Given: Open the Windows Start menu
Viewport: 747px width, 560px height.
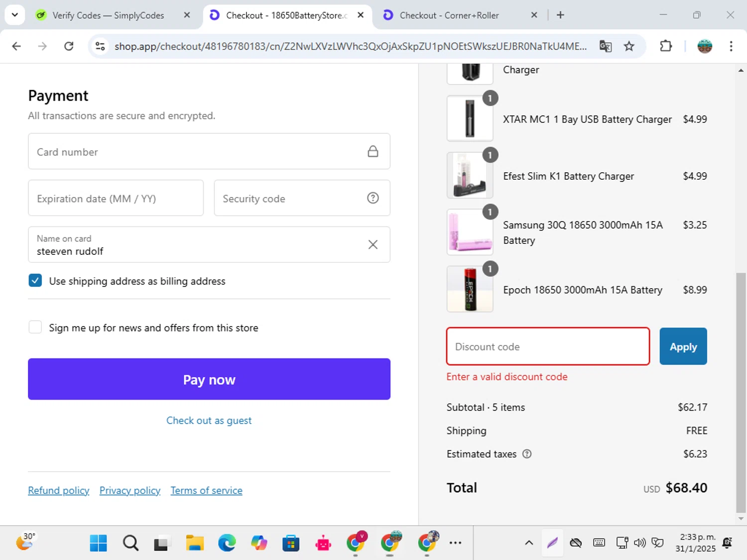Looking at the screenshot, I should (99, 543).
